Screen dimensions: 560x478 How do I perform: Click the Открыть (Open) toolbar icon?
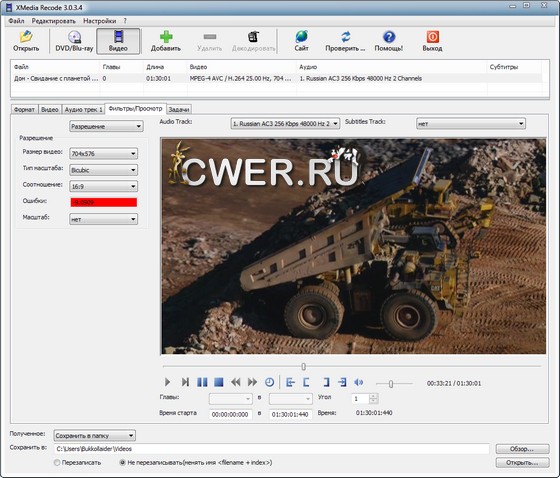(26, 41)
